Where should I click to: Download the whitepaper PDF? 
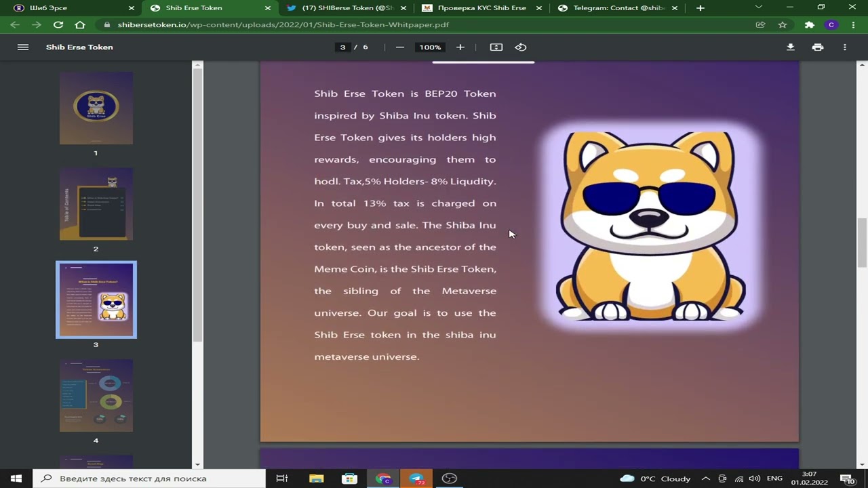coord(791,47)
